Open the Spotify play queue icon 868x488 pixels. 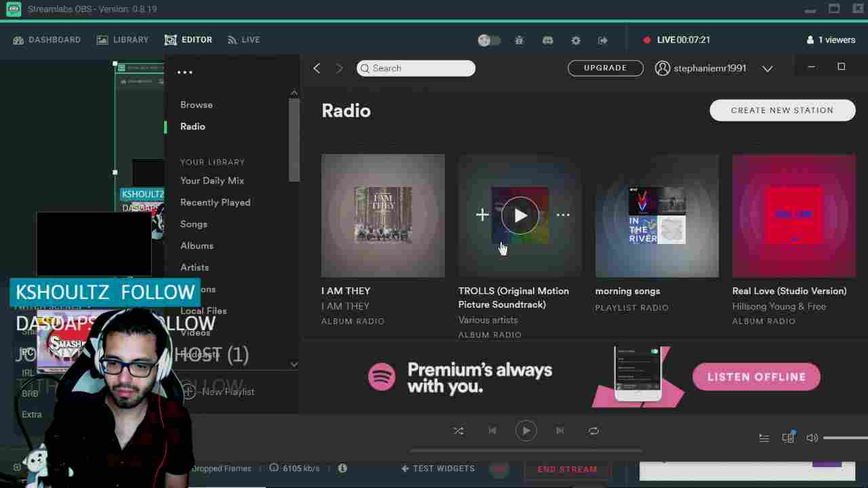(764, 438)
